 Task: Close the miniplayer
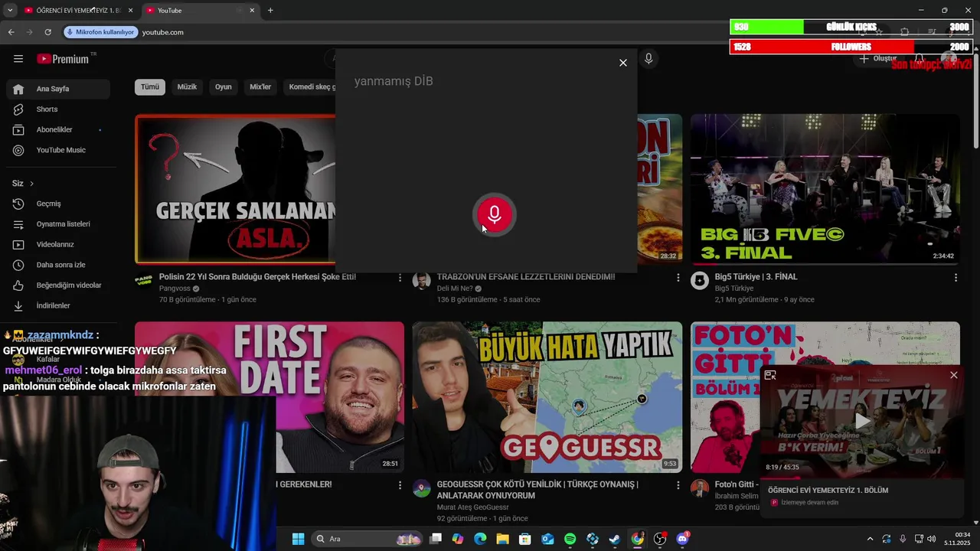pyautogui.click(x=953, y=375)
